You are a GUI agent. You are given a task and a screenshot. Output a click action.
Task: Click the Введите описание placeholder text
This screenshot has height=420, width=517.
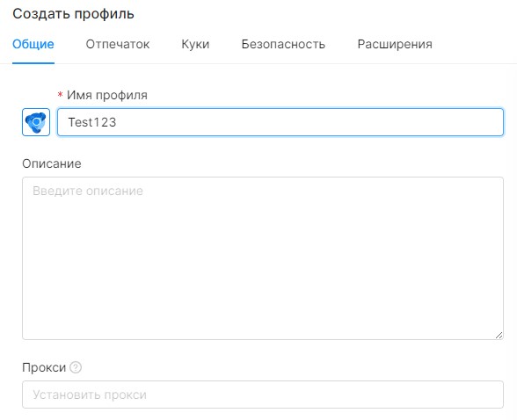point(88,191)
